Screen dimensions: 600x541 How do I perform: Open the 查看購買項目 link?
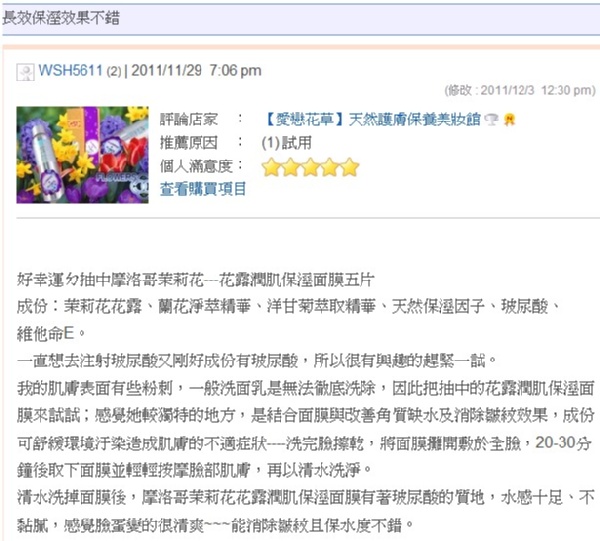pyautogui.click(x=203, y=189)
